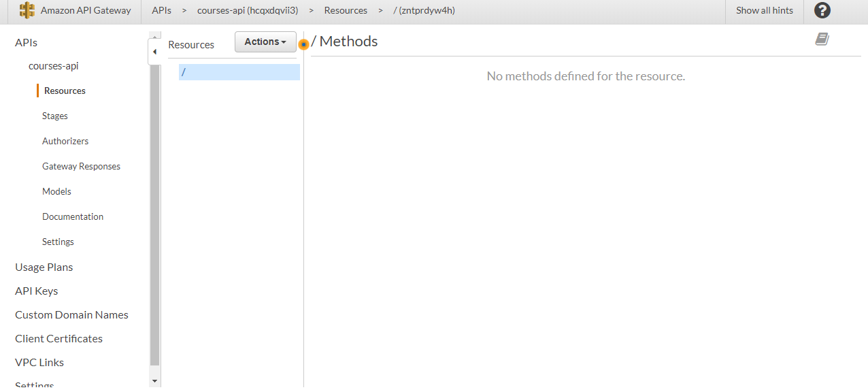This screenshot has width=868, height=392.
Task: Click the sidebar scrollbar down arrow
Action: click(x=154, y=381)
